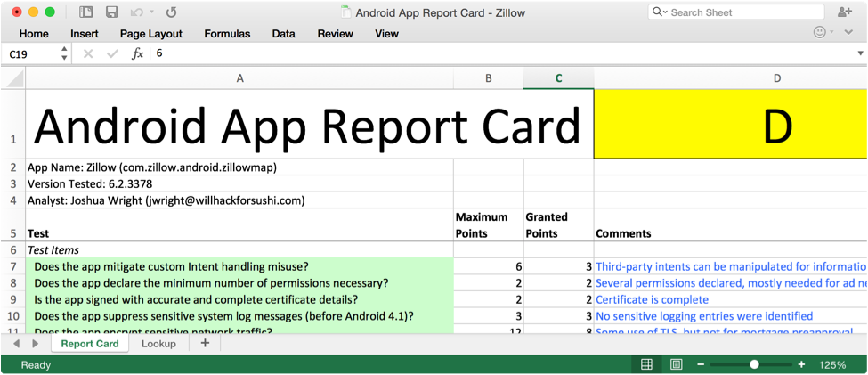Switch to Normal view grid icon
Viewport: 868px width, 375px height.
[646, 364]
